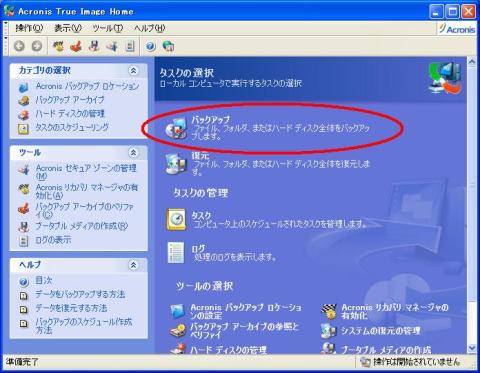Click the main pane scrollbar up arrow
The width and height of the screenshot is (480, 373).
click(x=472, y=62)
